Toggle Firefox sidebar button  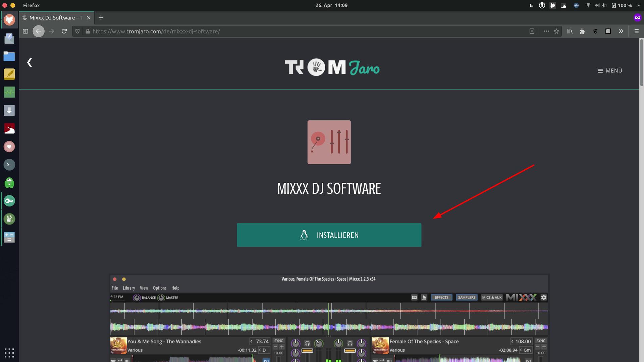click(x=25, y=31)
